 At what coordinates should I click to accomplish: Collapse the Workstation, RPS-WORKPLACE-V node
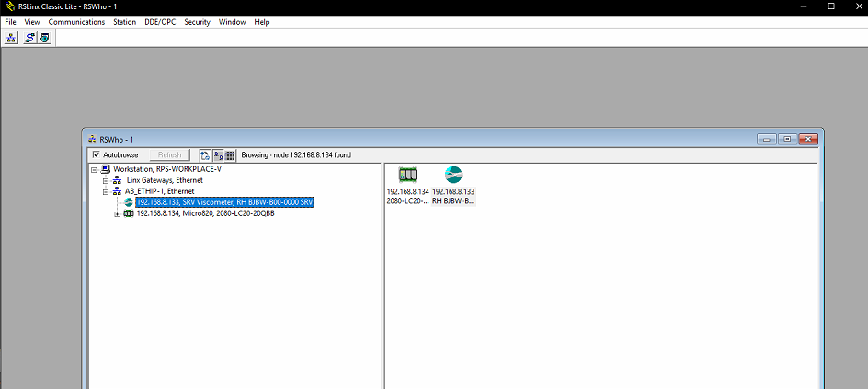[x=95, y=170]
